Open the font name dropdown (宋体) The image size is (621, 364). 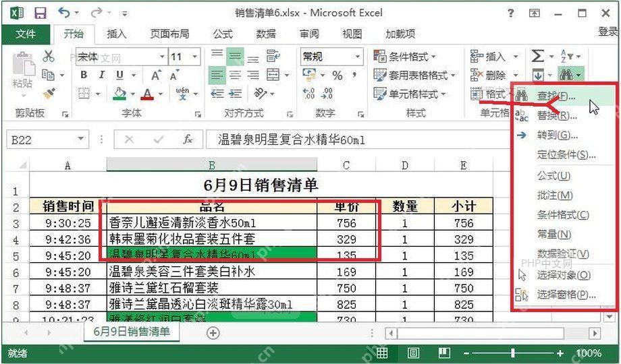pyautogui.click(x=162, y=57)
